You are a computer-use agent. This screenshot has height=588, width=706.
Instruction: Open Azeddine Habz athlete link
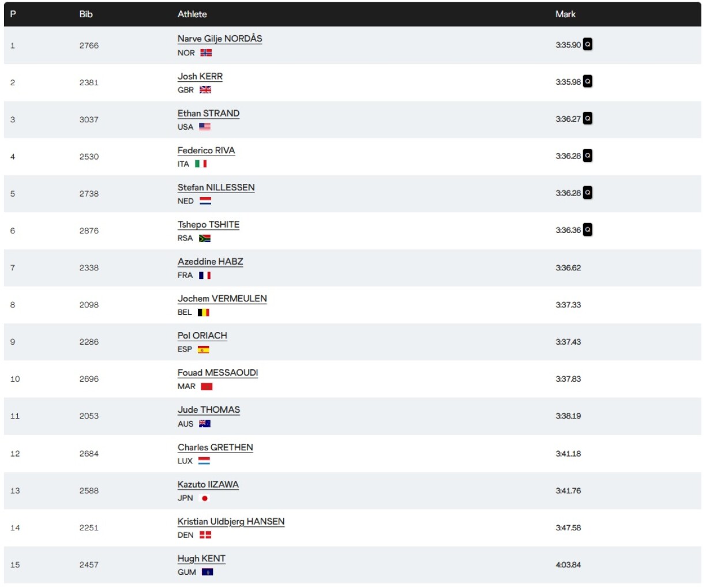click(210, 261)
